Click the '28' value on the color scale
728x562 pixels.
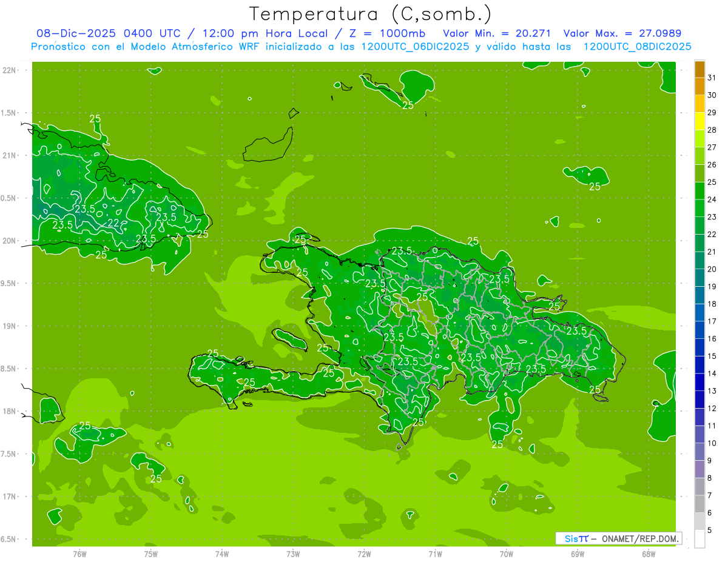712,130
